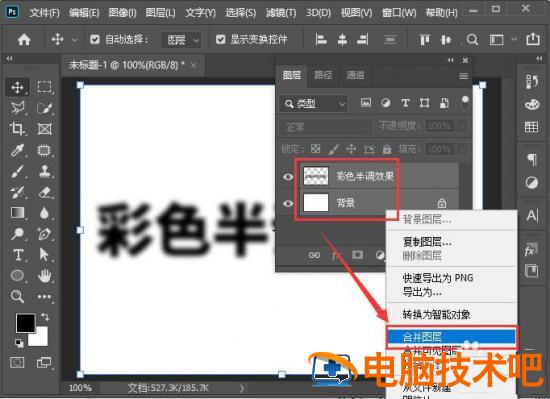This screenshot has height=399, width=550.
Task: Select the Frame tool
Action: point(45,129)
